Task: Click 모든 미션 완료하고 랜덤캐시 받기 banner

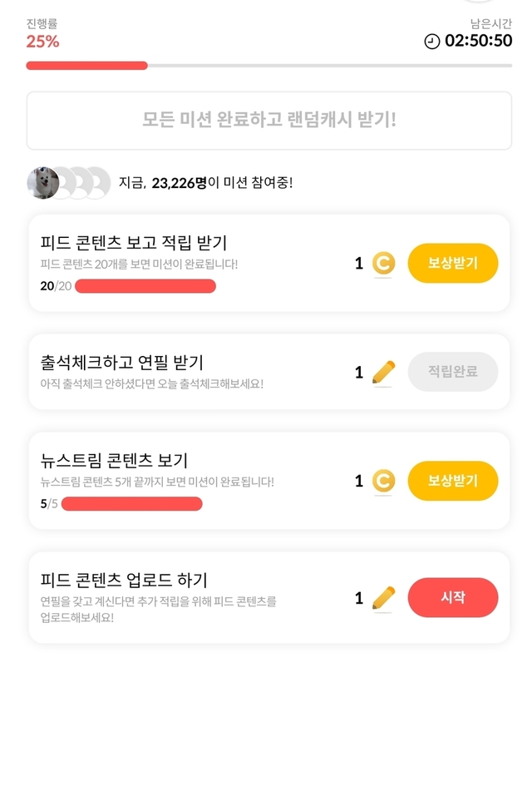Action: coord(268,120)
